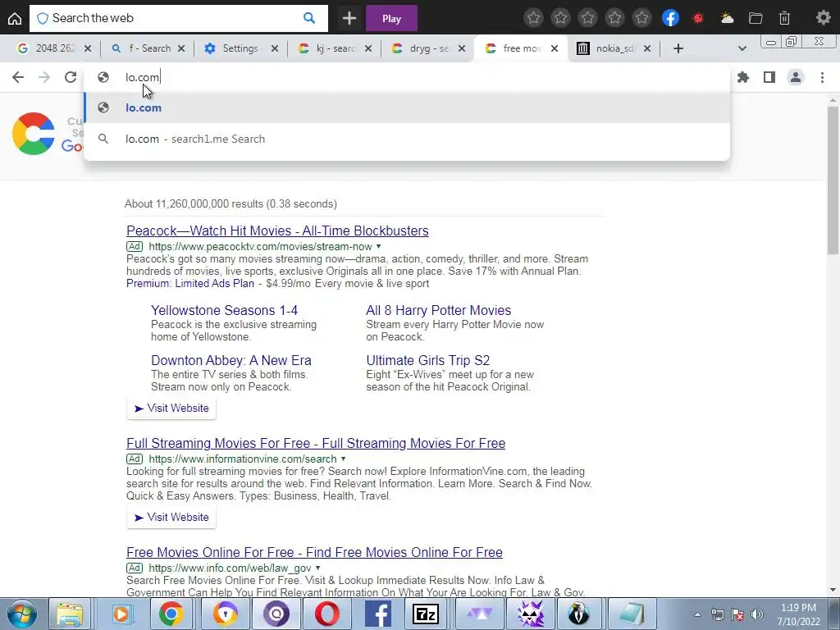Open the folder icon in top bar
The height and width of the screenshot is (630, 840).
click(756, 18)
